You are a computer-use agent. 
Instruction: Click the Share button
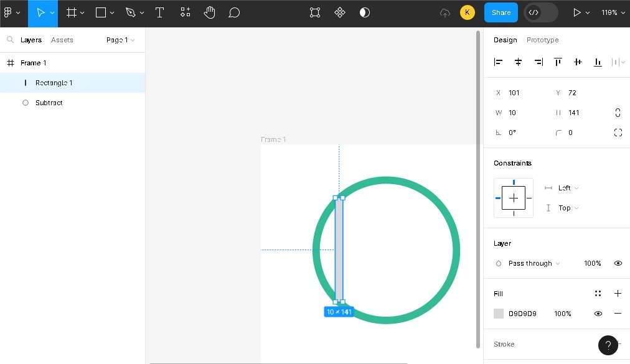501,12
